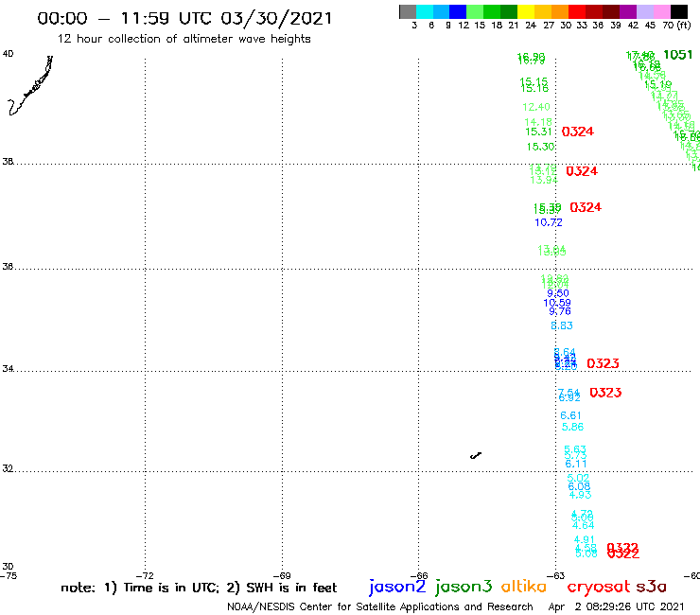Click the pink 70 ft legend swatch

click(661, 11)
